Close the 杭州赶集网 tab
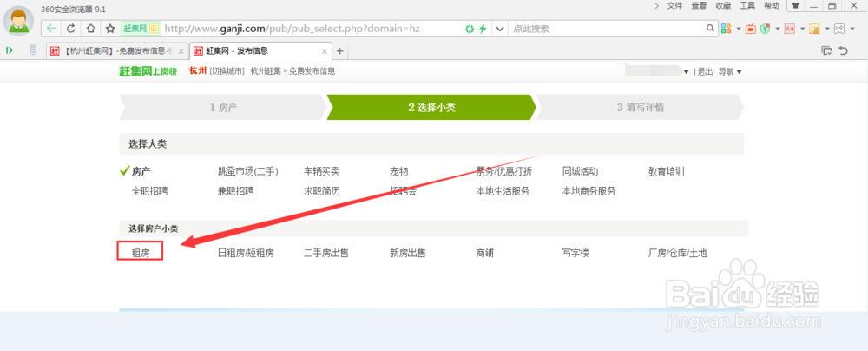 click(181, 51)
